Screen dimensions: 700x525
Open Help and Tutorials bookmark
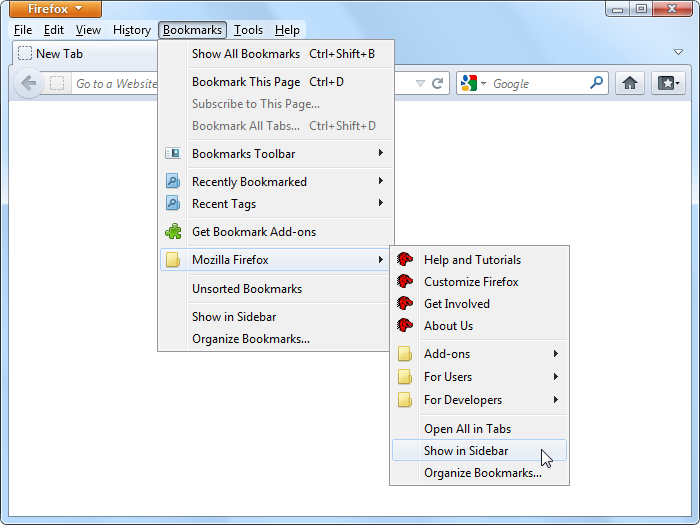tap(471, 260)
